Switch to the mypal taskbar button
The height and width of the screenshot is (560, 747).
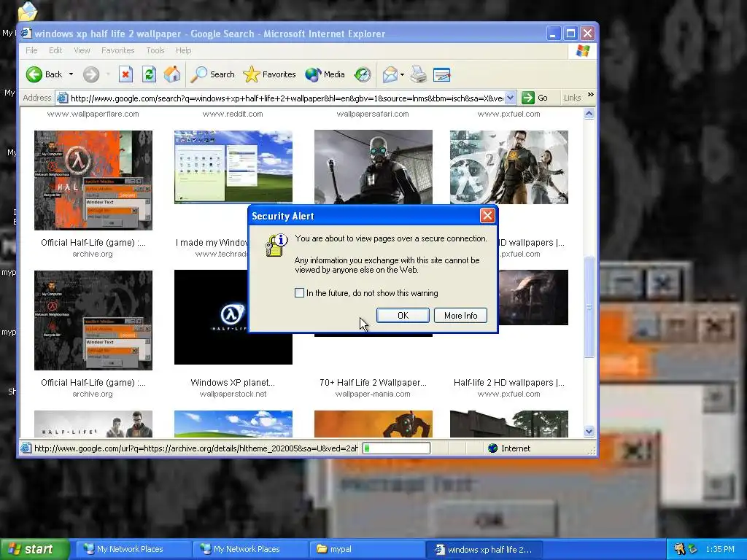tap(367, 549)
